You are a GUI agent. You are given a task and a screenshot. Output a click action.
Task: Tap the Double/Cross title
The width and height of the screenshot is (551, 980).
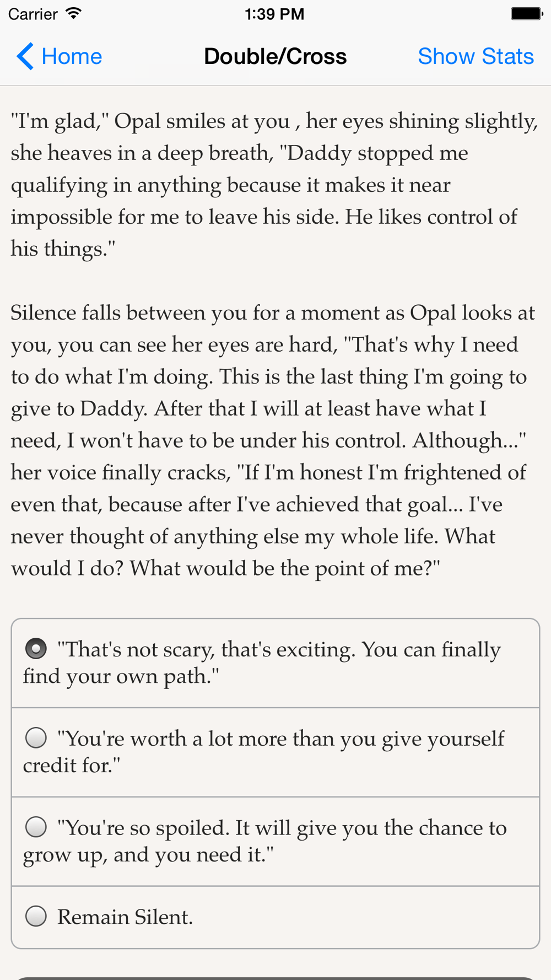(x=275, y=56)
